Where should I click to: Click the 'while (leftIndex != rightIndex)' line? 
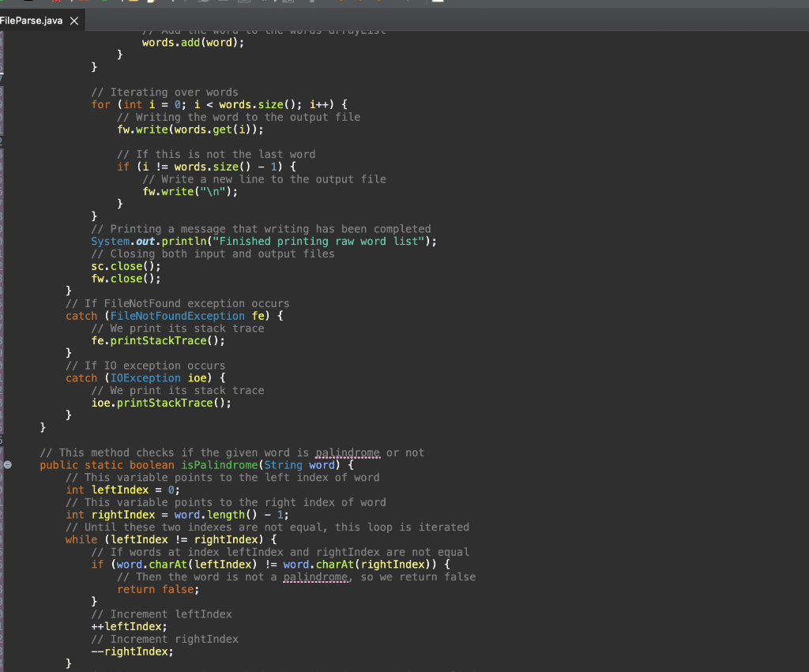click(x=171, y=539)
